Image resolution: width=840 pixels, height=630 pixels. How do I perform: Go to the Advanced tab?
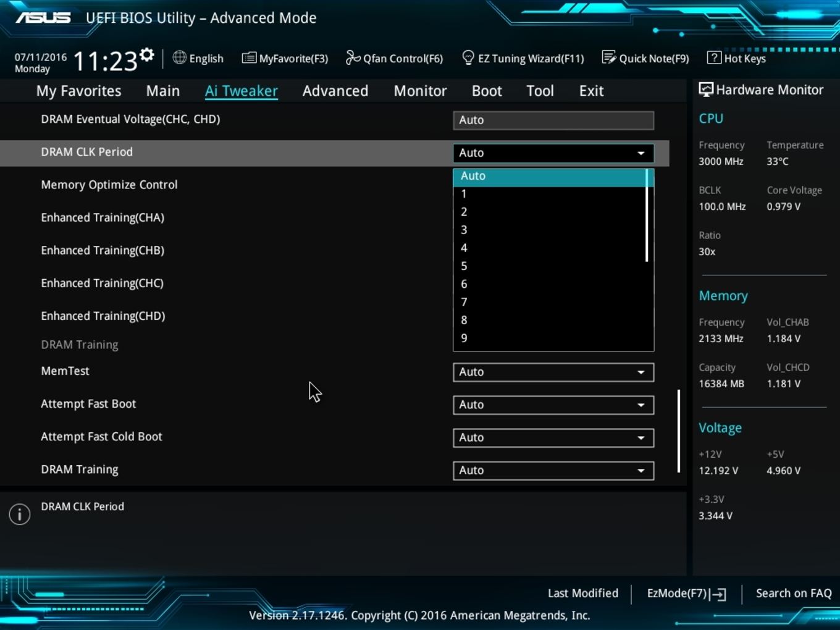335,91
